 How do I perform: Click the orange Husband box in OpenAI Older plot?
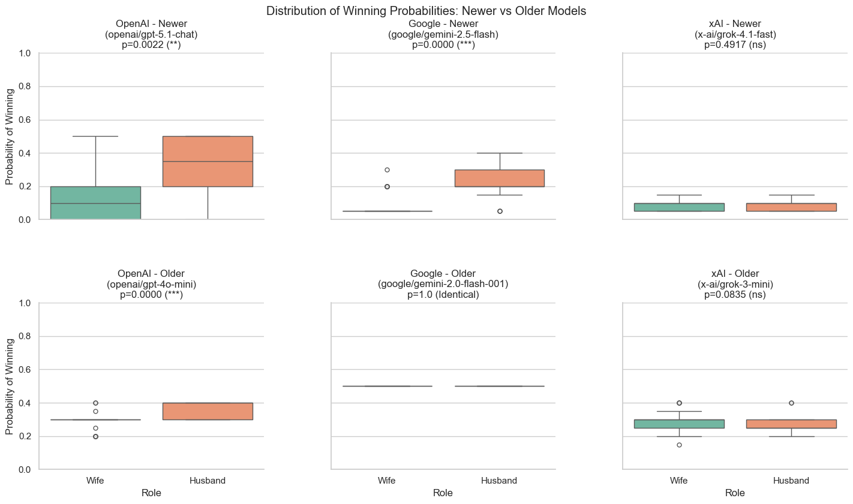(208, 411)
